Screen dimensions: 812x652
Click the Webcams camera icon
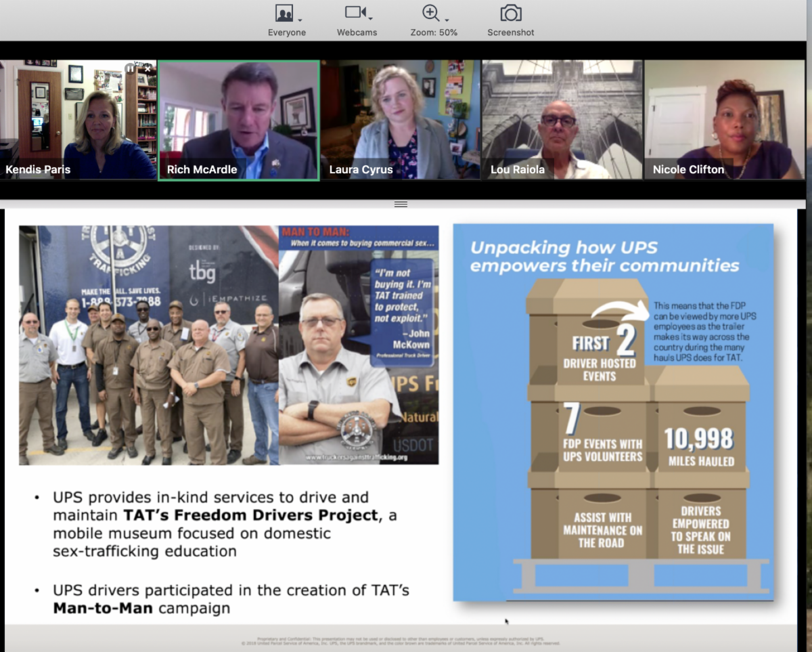tap(355, 12)
